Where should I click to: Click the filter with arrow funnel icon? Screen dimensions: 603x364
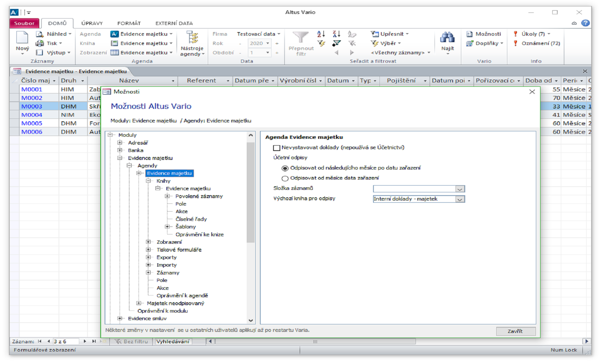click(336, 43)
